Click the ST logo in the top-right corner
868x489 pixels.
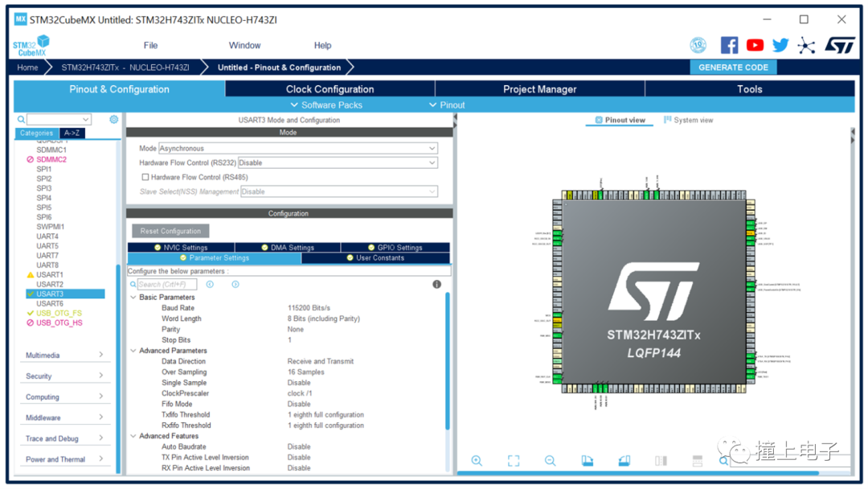tap(839, 45)
